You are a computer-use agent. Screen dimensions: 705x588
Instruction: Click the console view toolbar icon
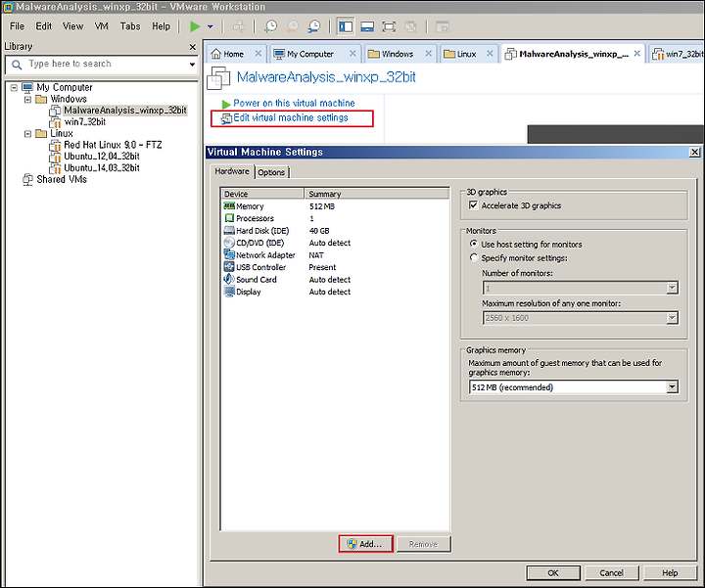pos(443,27)
